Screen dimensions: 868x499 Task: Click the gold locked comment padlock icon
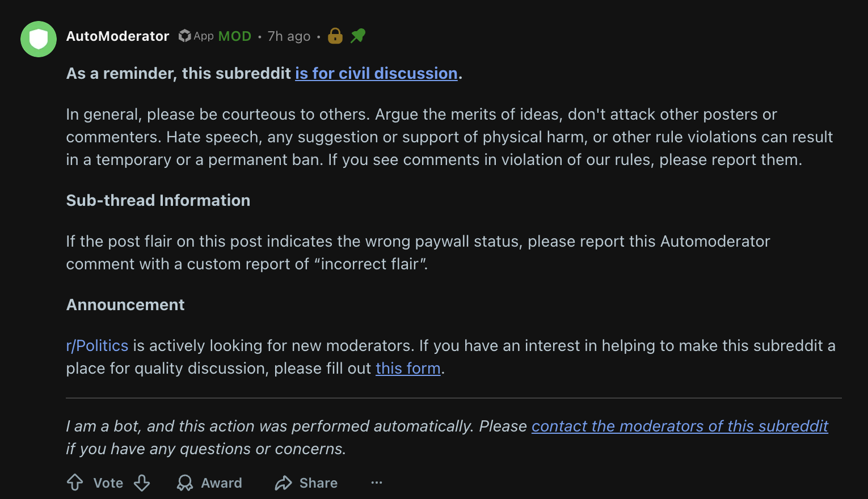[x=335, y=36]
